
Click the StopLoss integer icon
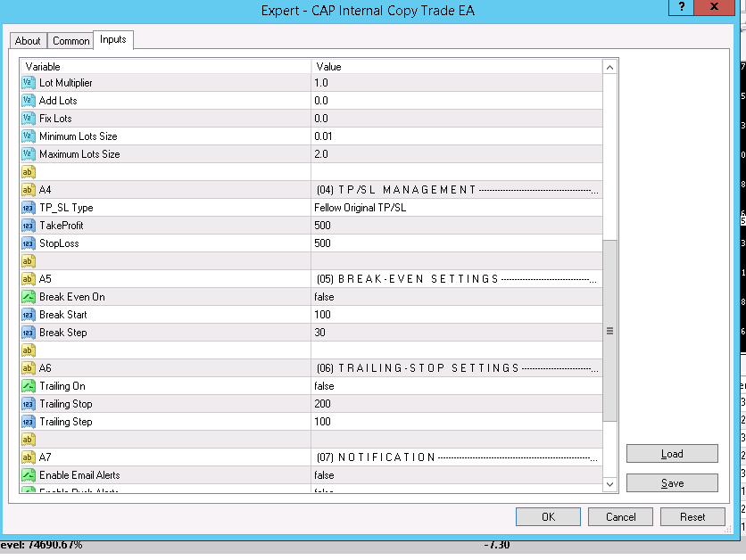coord(28,243)
